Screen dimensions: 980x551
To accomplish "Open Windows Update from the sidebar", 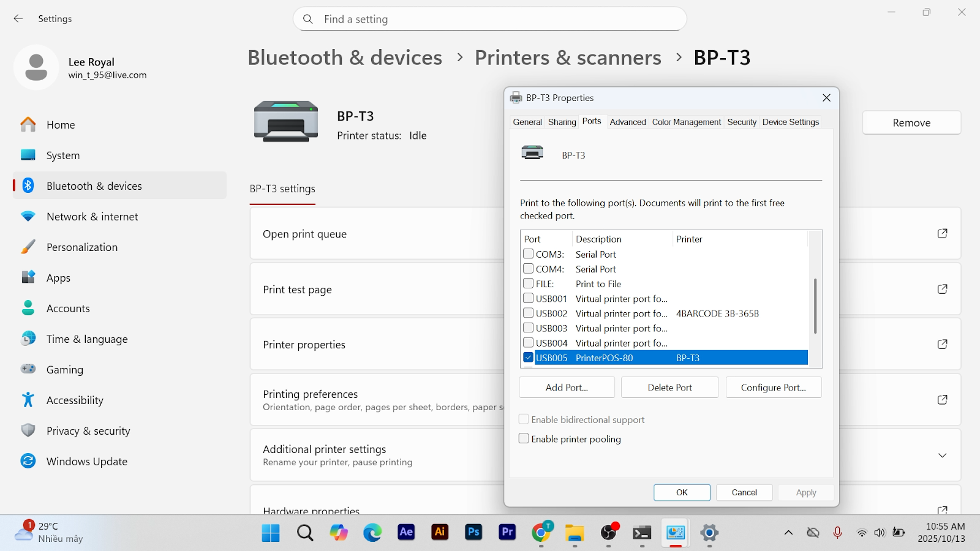I will (x=86, y=462).
